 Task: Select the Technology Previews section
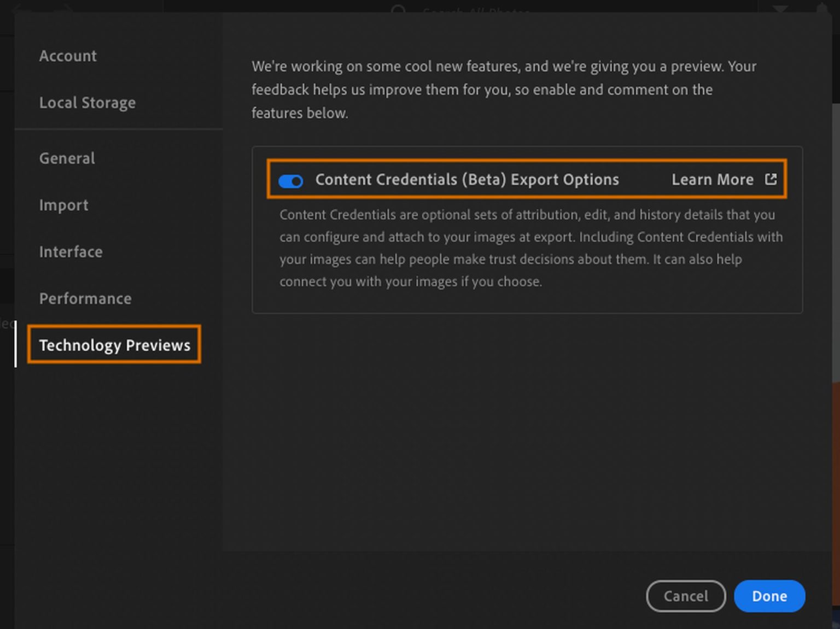[x=114, y=345]
